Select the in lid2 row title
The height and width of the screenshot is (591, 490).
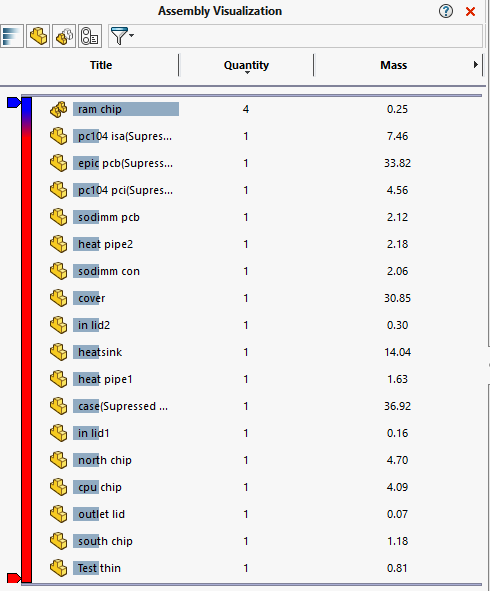(x=94, y=325)
